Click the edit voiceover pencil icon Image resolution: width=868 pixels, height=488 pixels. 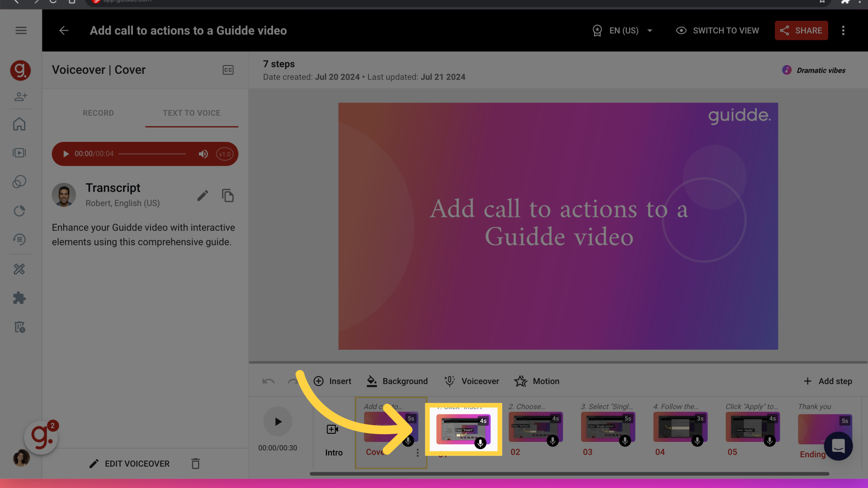[x=94, y=464]
